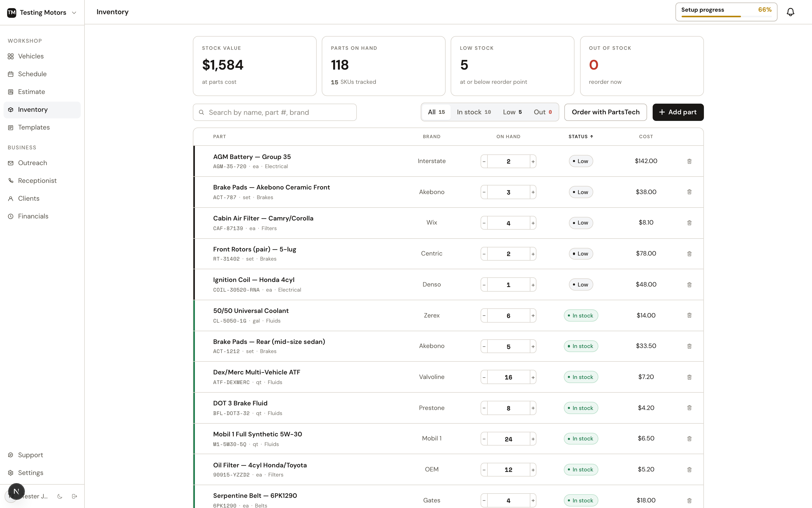Click the Low Stock summary card
The image size is (812, 508).
click(x=512, y=66)
